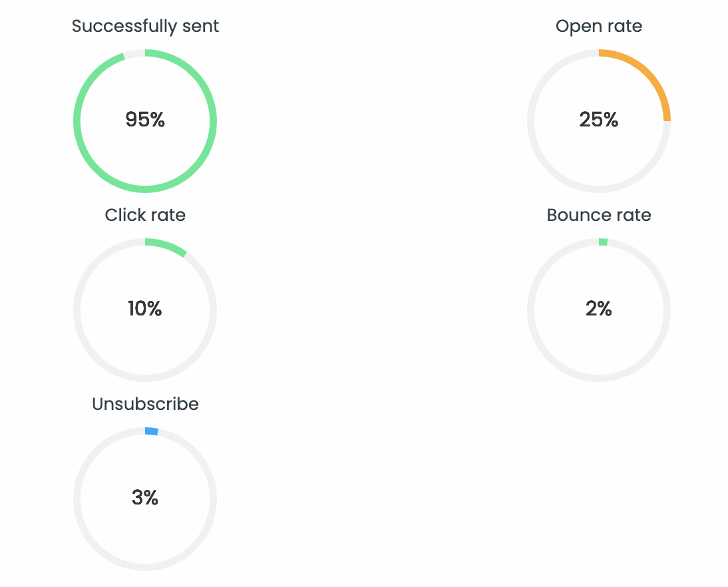Select the Click rate heading
728x587 pixels.
[145, 215]
